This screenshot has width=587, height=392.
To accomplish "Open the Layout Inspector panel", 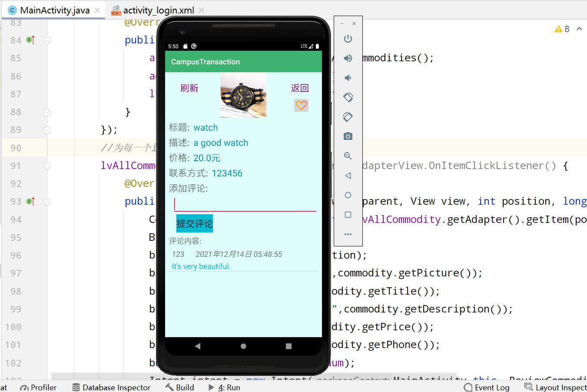I will click(x=555, y=387).
